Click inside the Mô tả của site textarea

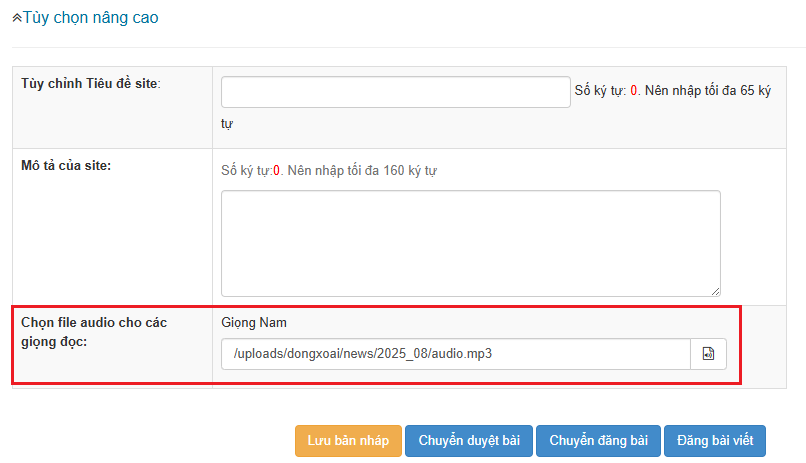pos(470,243)
